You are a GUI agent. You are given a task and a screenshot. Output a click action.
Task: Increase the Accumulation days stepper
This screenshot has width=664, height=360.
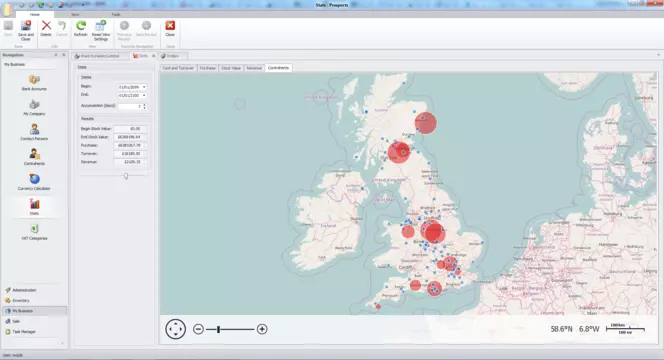tap(144, 105)
